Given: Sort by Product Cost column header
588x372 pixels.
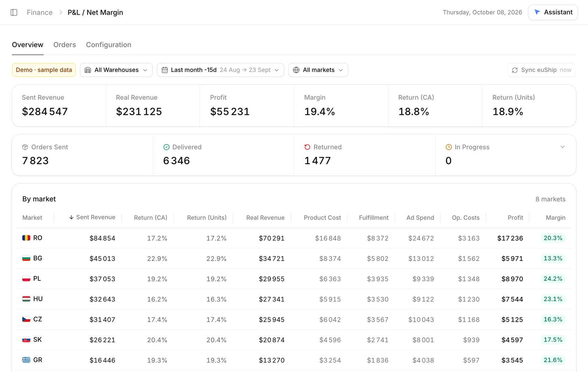Looking at the screenshot, I should (x=322, y=218).
